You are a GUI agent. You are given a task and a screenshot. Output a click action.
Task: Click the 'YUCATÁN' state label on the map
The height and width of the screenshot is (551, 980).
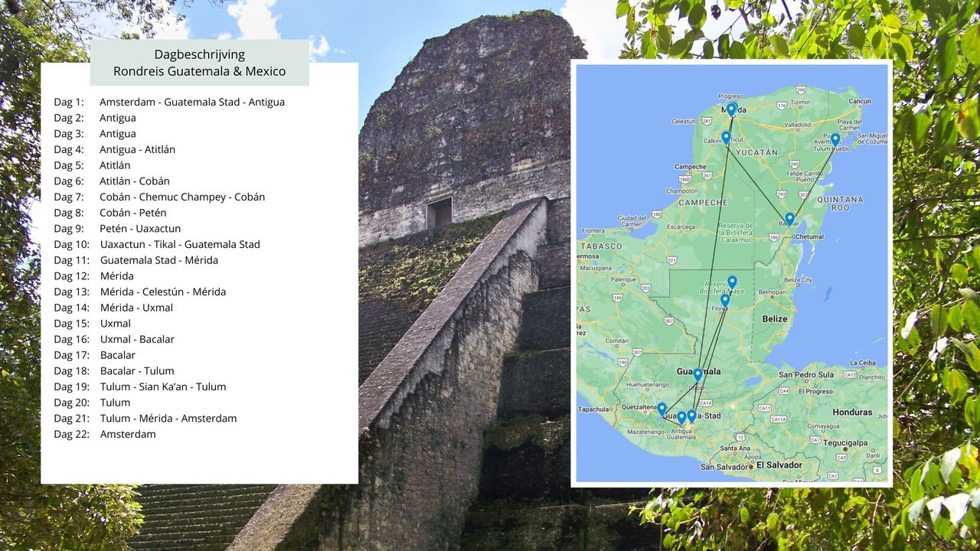[x=756, y=152]
